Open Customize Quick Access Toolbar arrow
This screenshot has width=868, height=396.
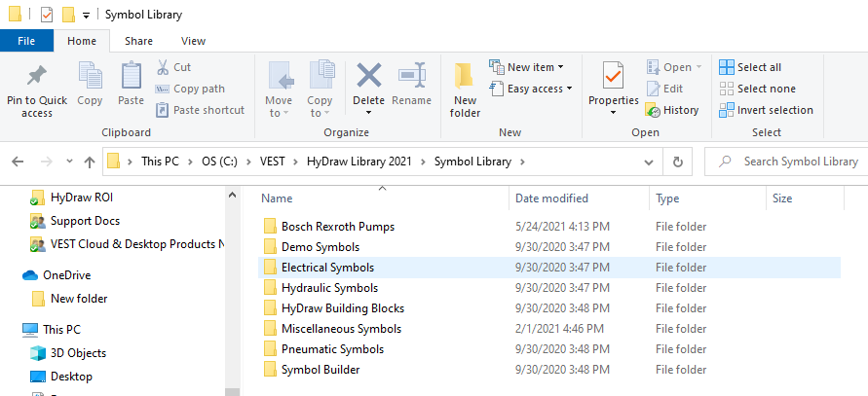pos(86,16)
